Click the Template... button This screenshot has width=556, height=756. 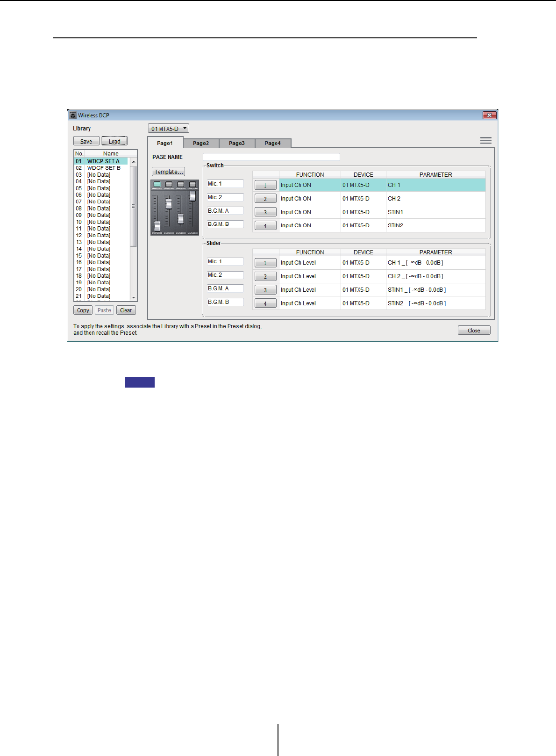coord(169,172)
